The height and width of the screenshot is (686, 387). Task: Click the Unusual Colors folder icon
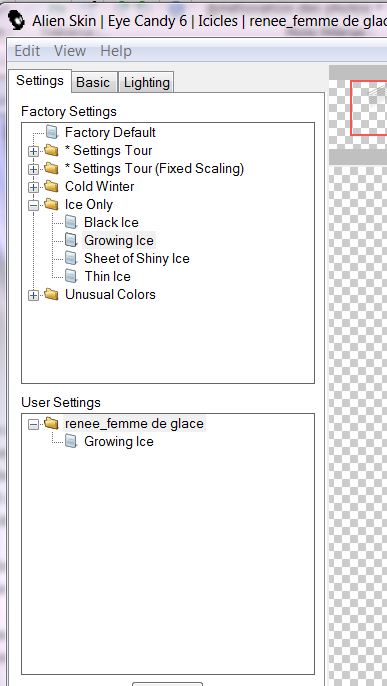tap(51, 294)
